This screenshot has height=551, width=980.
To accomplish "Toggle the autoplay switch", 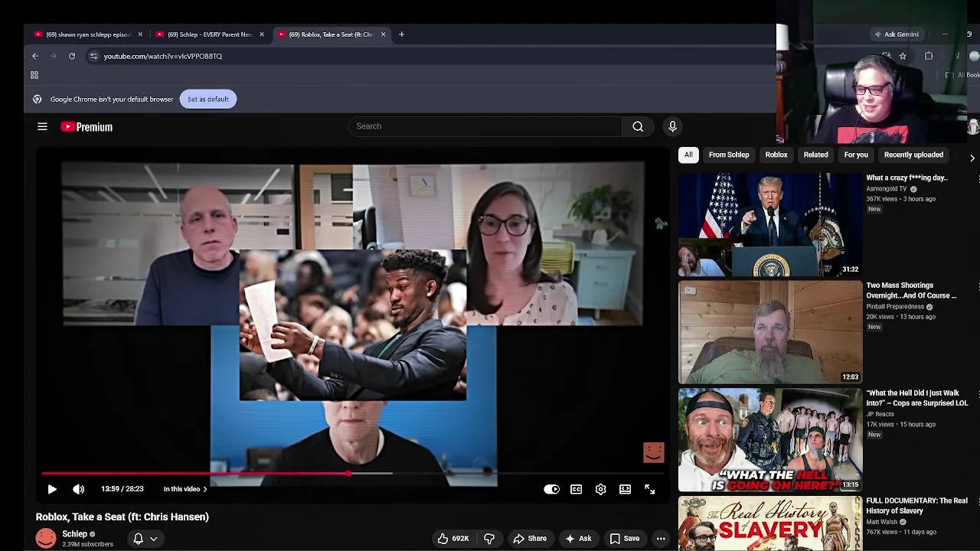I will click(551, 489).
